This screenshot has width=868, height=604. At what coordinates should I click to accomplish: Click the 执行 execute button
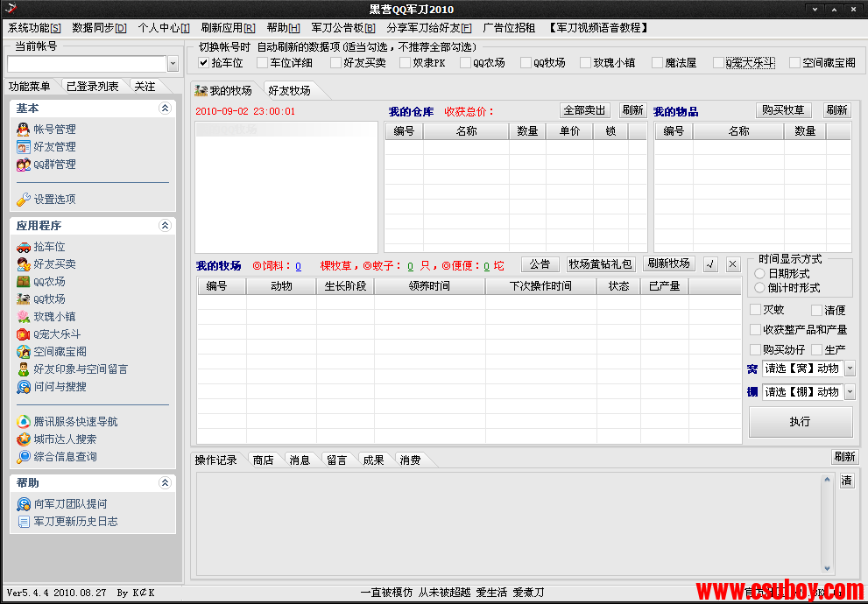(x=800, y=422)
